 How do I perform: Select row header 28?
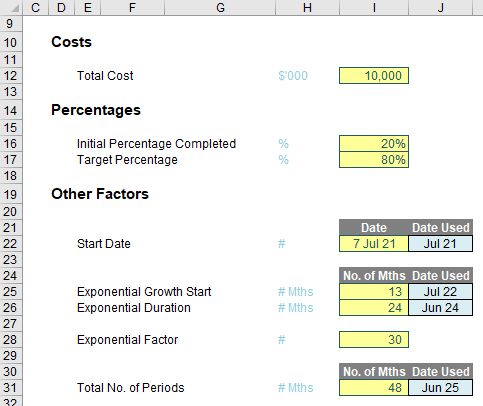tap(11, 340)
